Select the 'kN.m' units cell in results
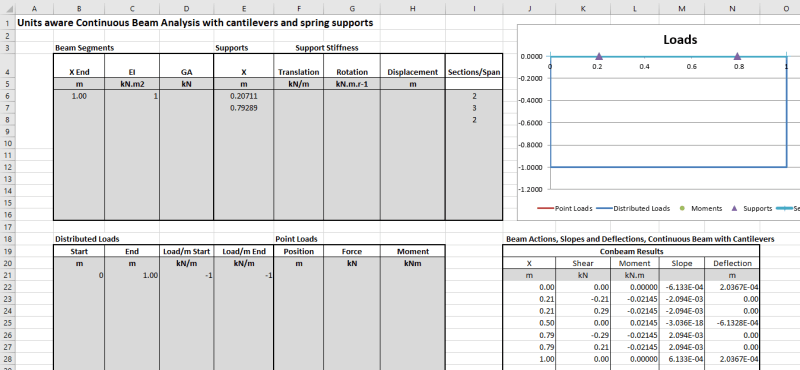This screenshot has width=800, height=370. 634,276
